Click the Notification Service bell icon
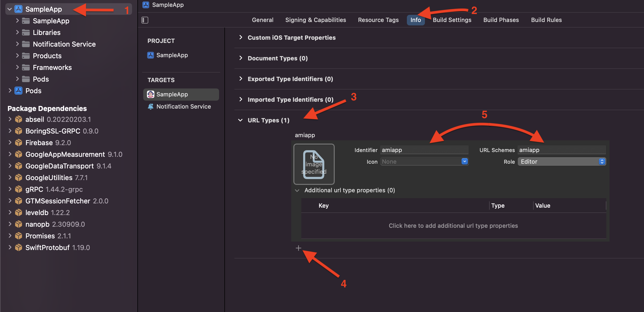The image size is (644, 312). pyautogui.click(x=151, y=106)
